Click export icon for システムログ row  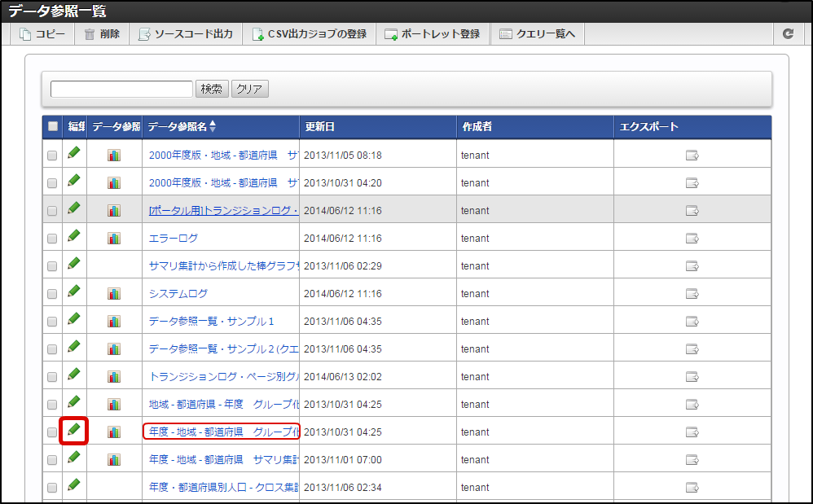tap(692, 294)
